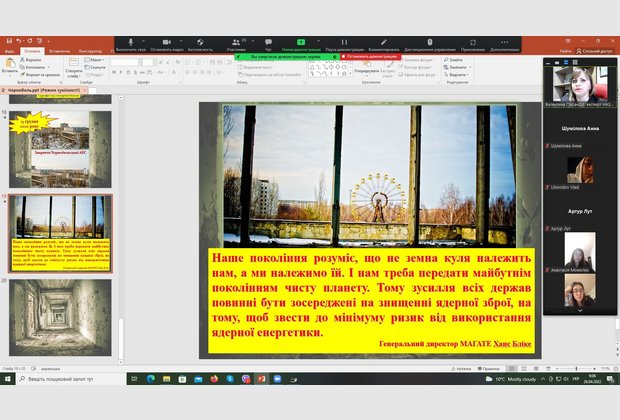Stop screen sharing (Остановить демонстрацию)

[x=370, y=57]
